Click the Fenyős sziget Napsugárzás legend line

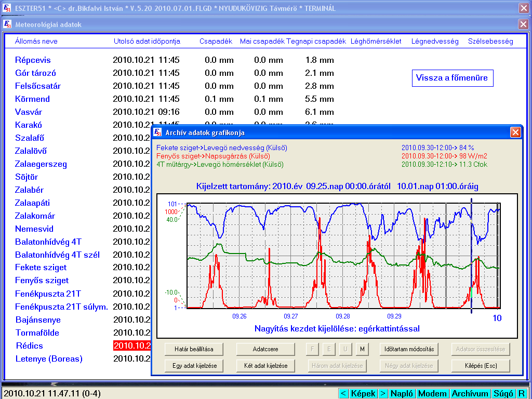click(x=213, y=156)
